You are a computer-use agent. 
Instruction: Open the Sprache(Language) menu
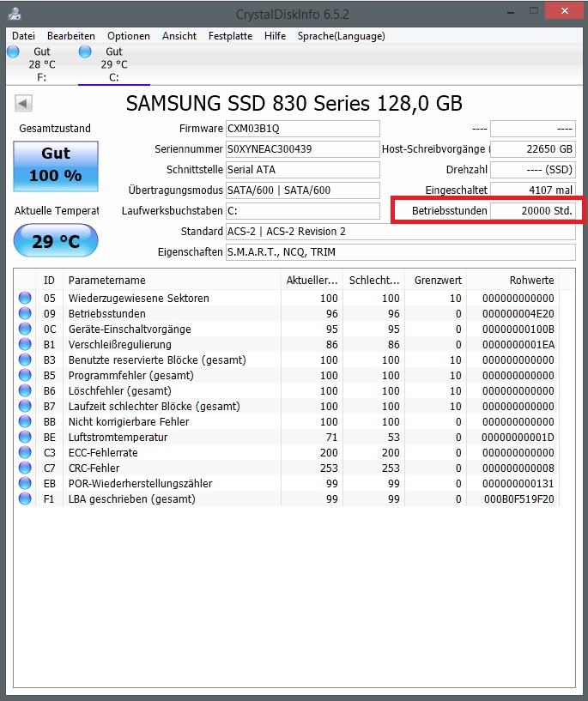[341, 36]
